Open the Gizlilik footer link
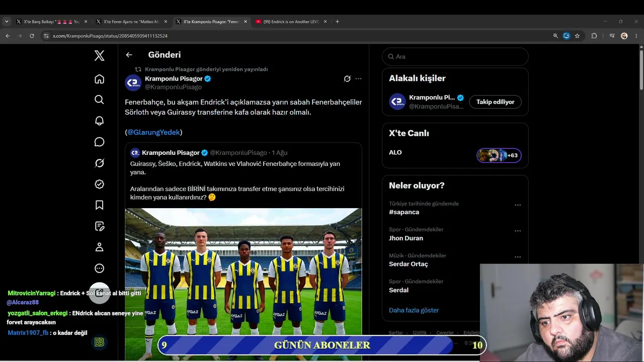This screenshot has width=644, height=362. point(420,333)
